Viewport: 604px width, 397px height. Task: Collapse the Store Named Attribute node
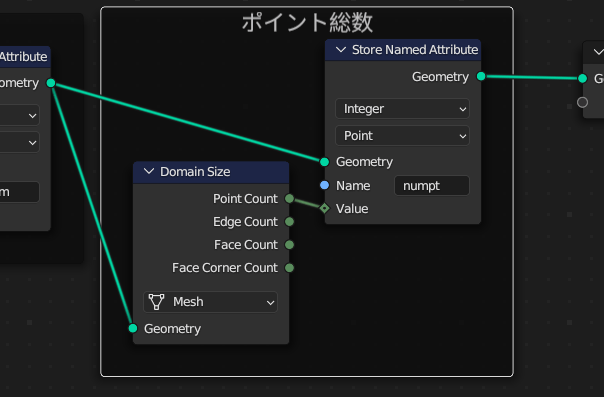tap(341, 50)
